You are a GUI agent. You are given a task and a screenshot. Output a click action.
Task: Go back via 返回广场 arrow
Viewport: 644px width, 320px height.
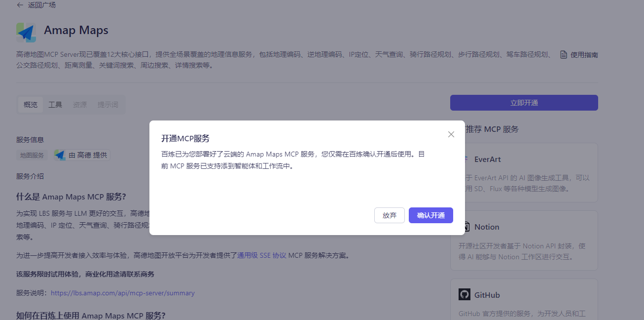(20, 5)
